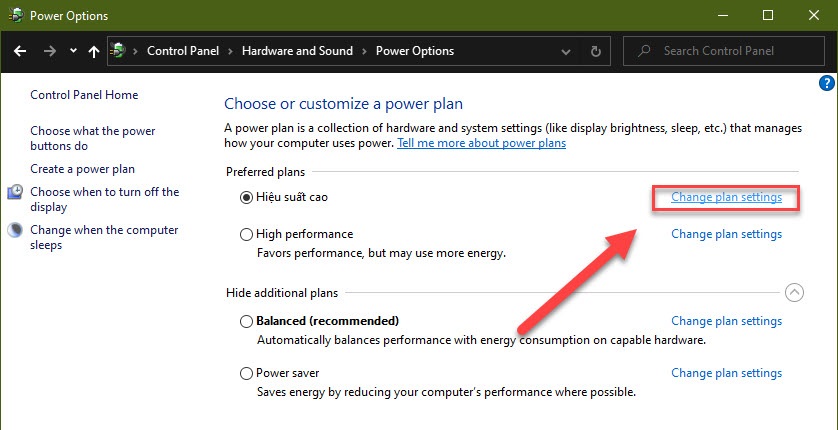This screenshot has height=430, width=838.
Task: Open the recent locations dropdown arrow
Action: tap(73, 51)
